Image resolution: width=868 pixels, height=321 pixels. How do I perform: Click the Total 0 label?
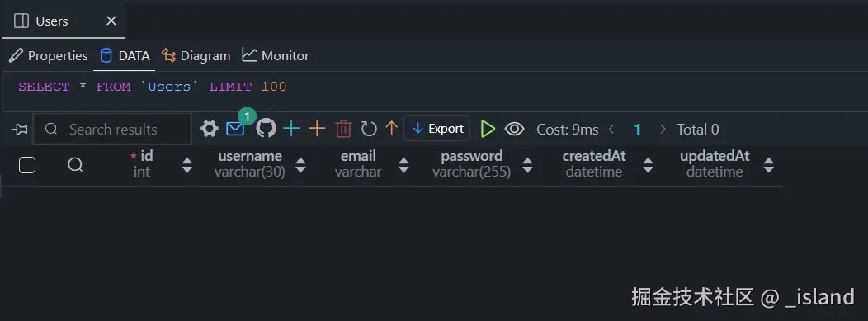(698, 130)
